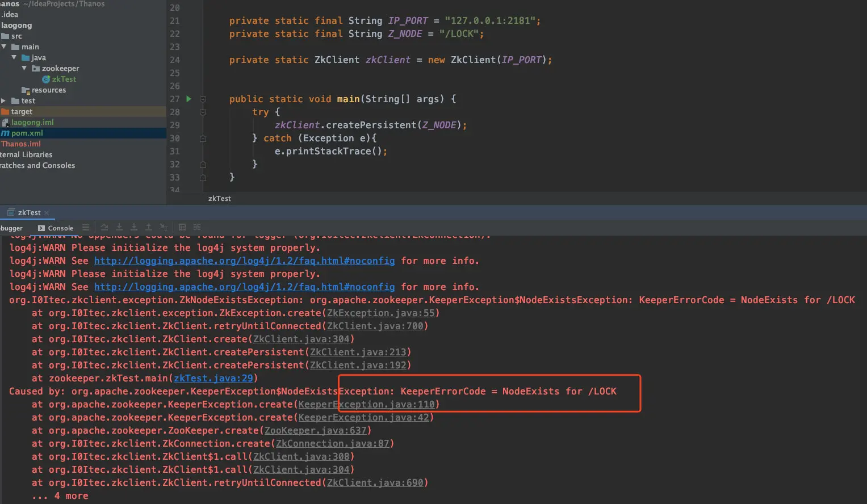
Task: Click the Run to Cursor icon
Action: coord(164,228)
